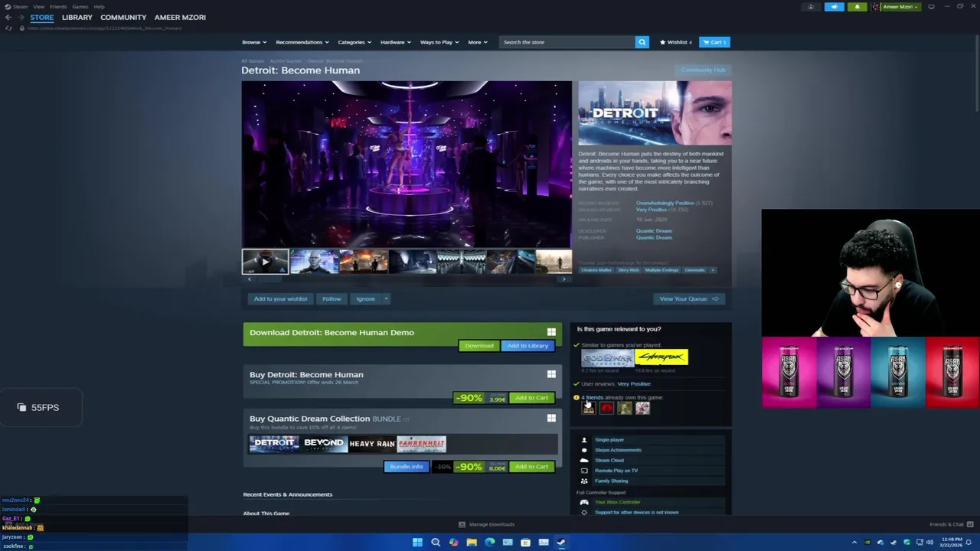Viewport: 980px width, 551px height.
Task: Open the View menu
Action: [x=38, y=6]
